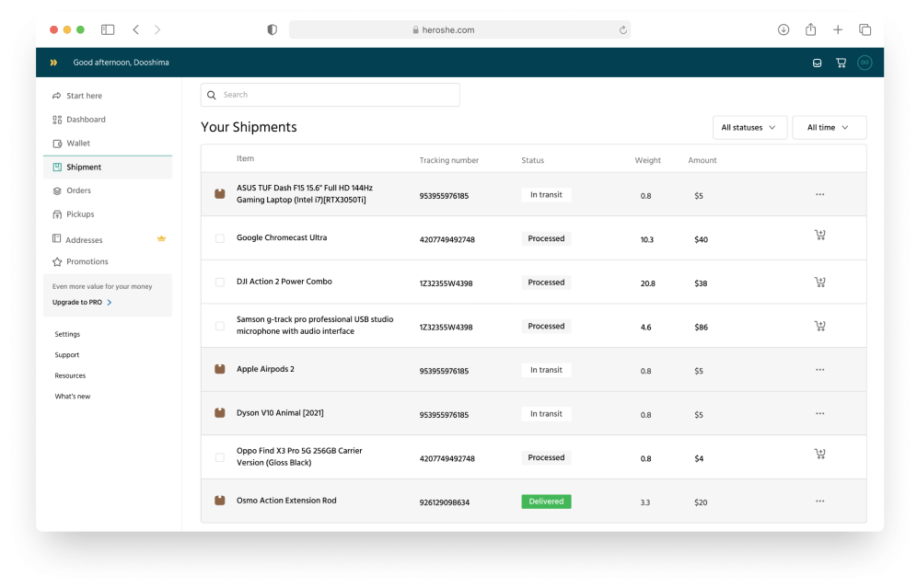The width and height of the screenshot is (917, 588).
Task: Click the 20.8 weight value
Action: click(647, 283)
